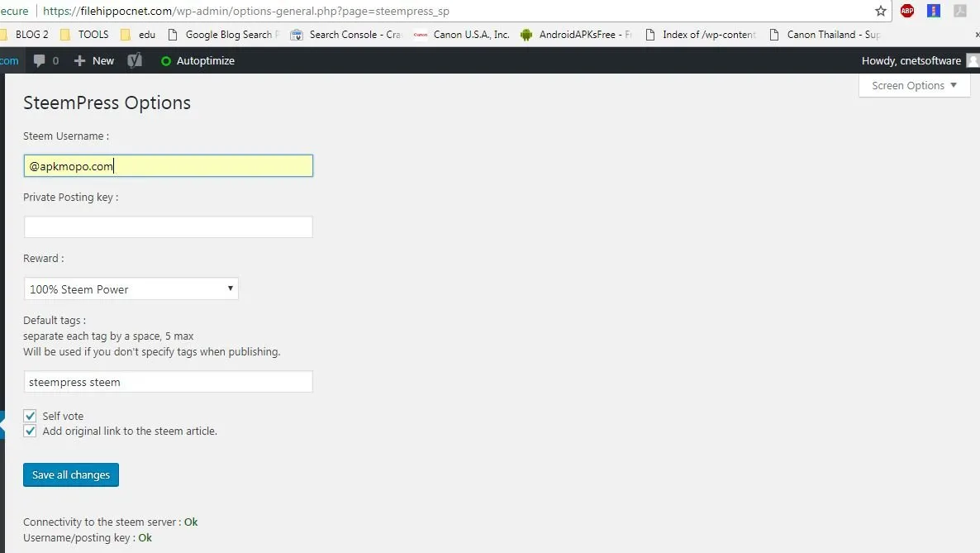Open the BLOG 2 bookmarks folder
The image size is (980, 553).
point(24,35)
